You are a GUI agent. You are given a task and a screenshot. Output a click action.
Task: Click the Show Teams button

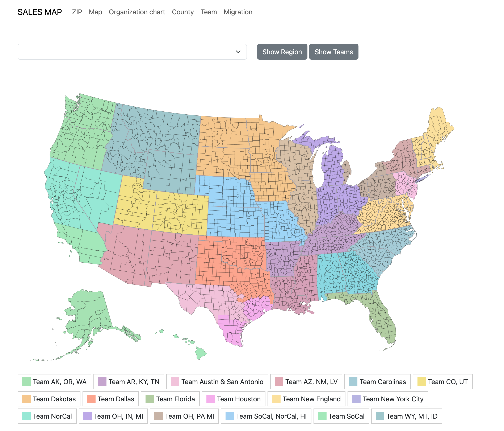tap(333, 52)
